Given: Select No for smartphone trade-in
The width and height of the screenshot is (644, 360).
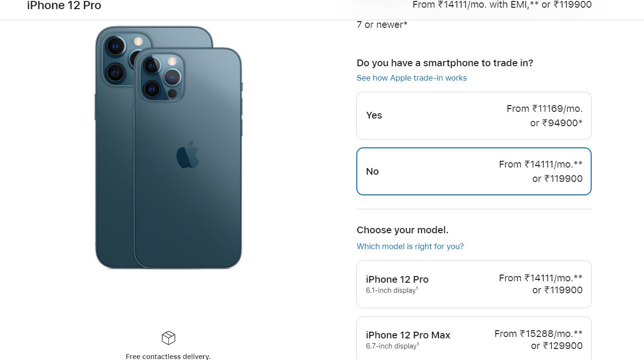Looking at the screenshot, I should click(474, 171).
